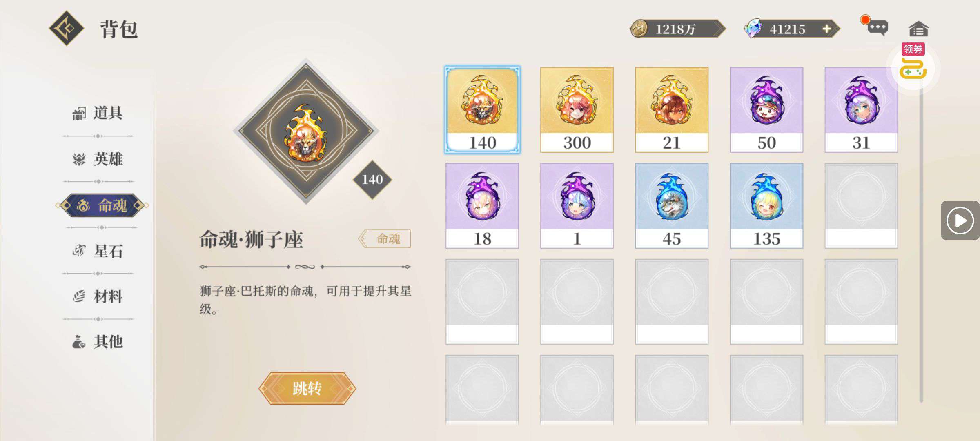Select the pink-haired gold soul with 300
This screenshot has width=980, height=441.
(577, 110)
